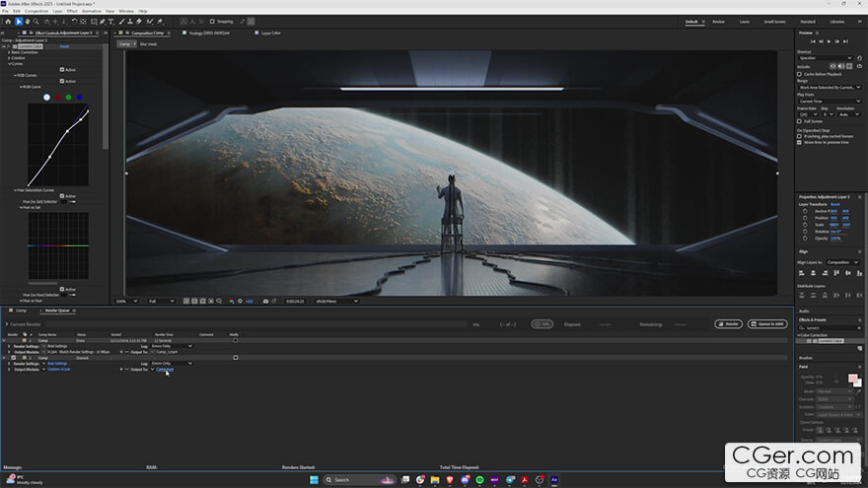Viewport: 868px width, 488px height.
Task: Jump to first frame in Preview panel
Action: 813,41
